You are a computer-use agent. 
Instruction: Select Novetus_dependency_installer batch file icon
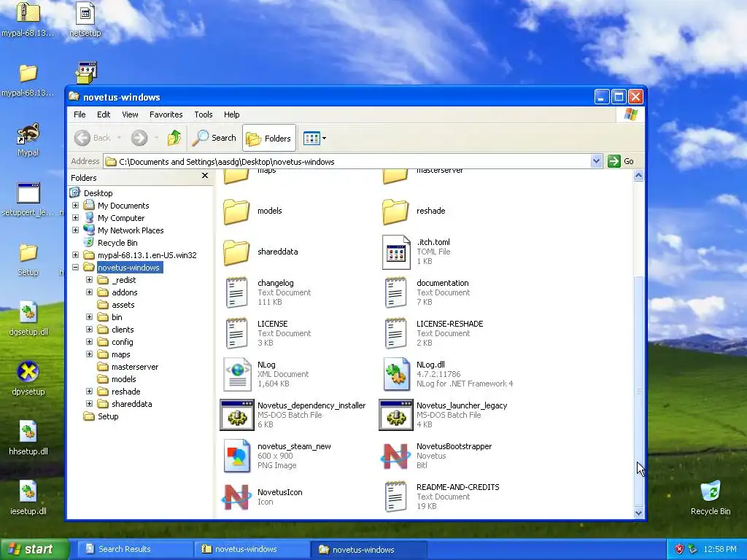(237, 415)
